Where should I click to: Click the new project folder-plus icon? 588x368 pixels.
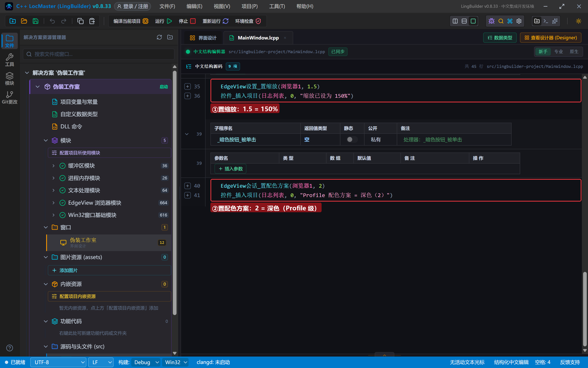[13, 21]
